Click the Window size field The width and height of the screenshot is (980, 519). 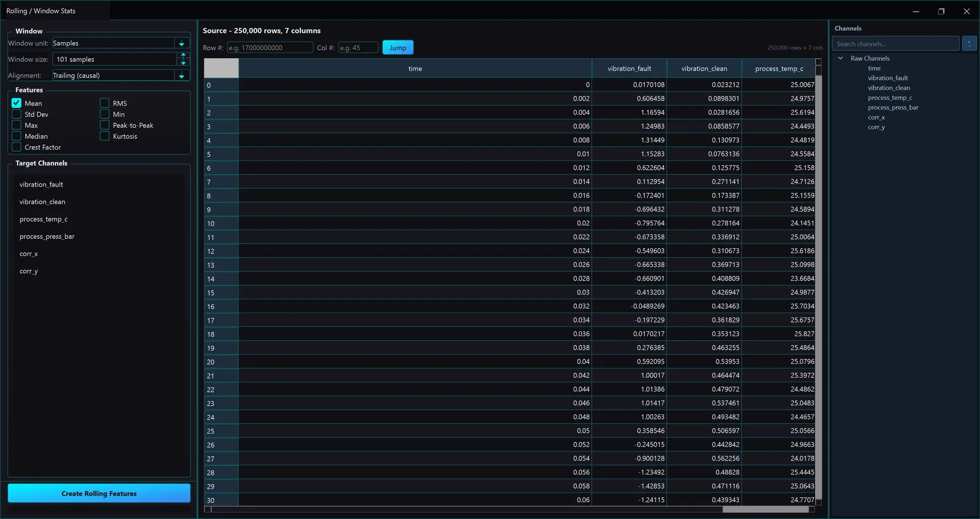(x=115, y=59)
